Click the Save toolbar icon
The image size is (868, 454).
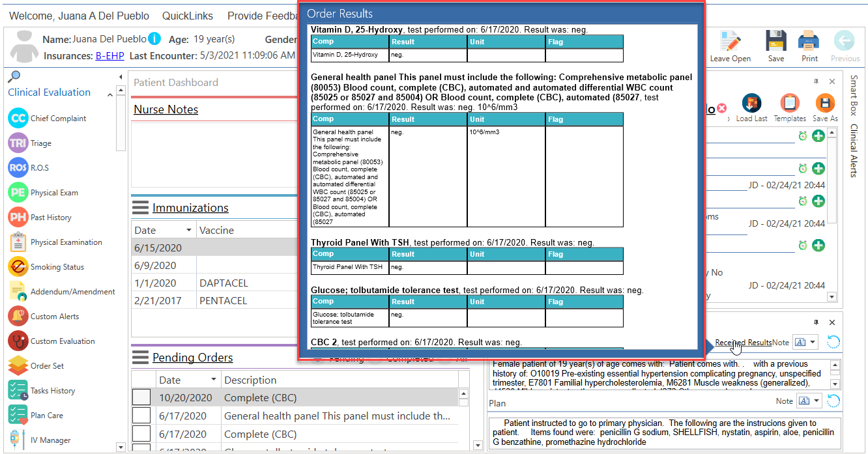(x=776, y=46)
